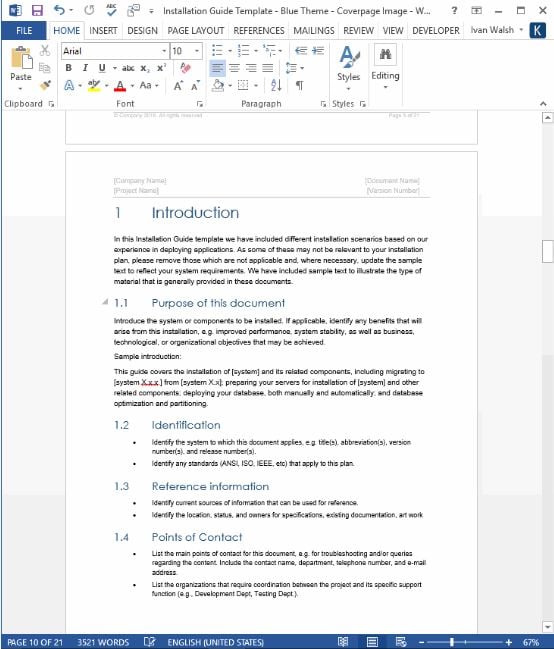Increase paragraph indent
The image size is (554, 649).
pos(318,50)
